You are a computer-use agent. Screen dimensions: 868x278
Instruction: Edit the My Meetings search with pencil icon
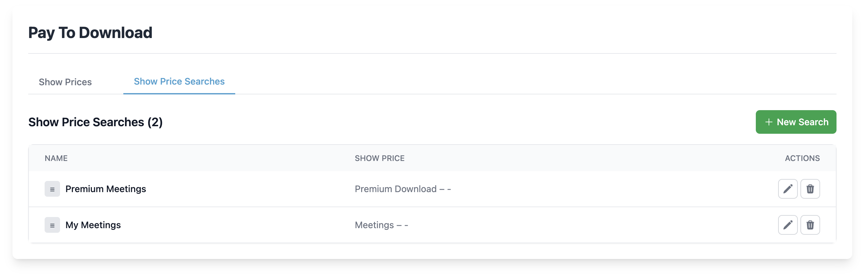788,225
